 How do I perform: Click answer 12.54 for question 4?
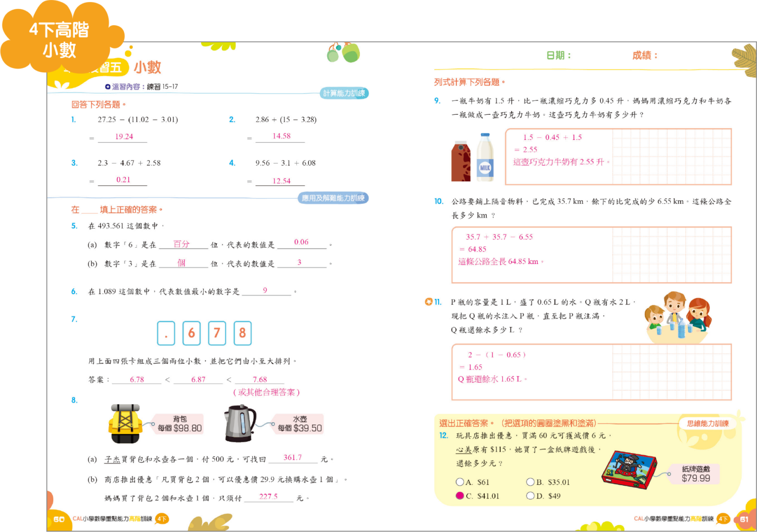[x=281, y=181]
